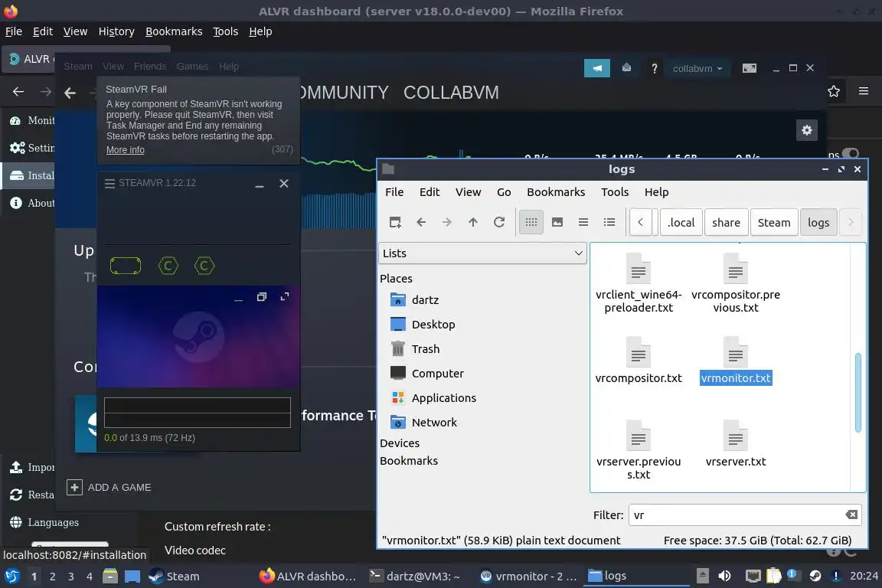Image resolution: width=882 pixels, height=588 pixels.
Task: Click the first controller status icon in SteamVR
Action: (168, 266)
